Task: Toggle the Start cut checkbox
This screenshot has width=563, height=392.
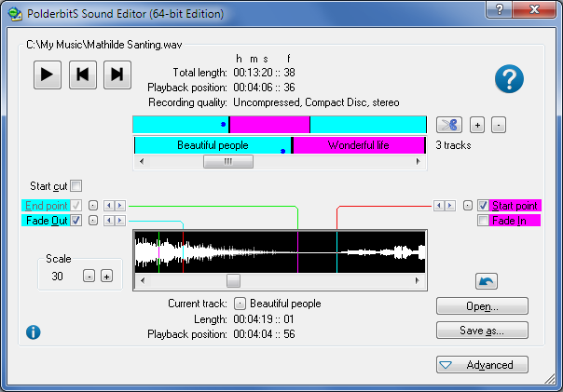Action: [76, 186]
